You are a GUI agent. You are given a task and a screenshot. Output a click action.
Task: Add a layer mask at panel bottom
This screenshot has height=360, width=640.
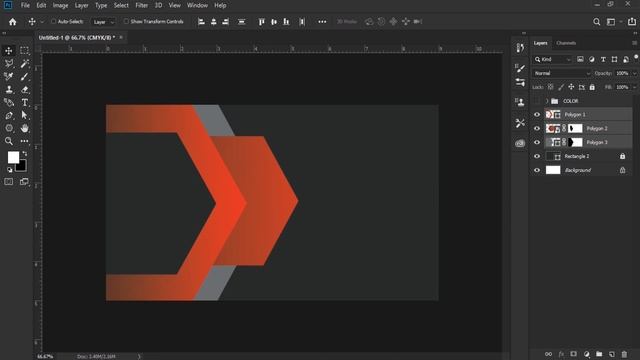click(x=573, y=354)
